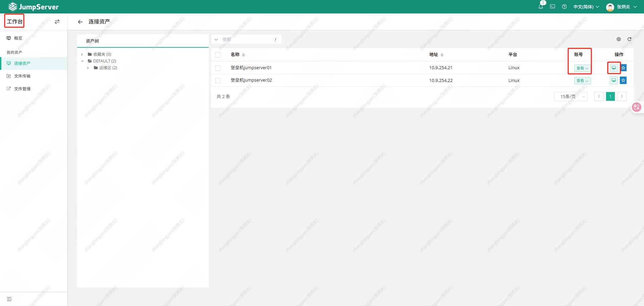Check the 堡垒机jumpserver02 row checkbox
Viewport: 644px width, 306px height.
[x=218, y=81]
